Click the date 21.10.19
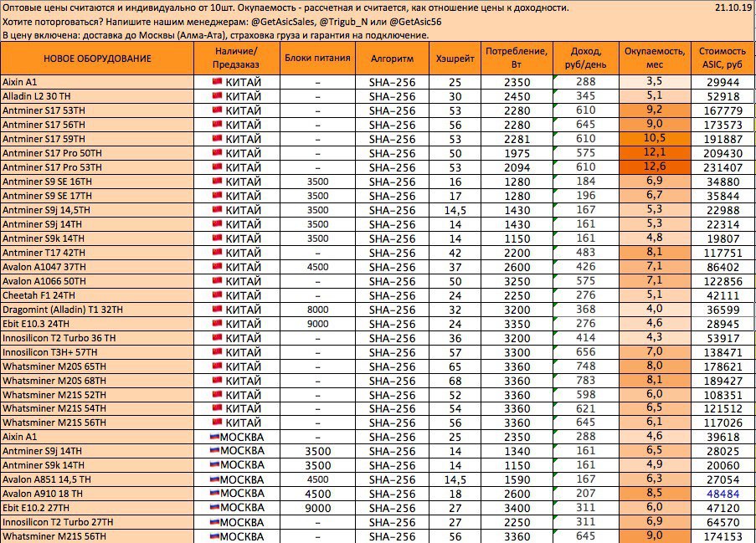Image resolution: width=756 pixels, height=543 pixels. tap(733, 8)
